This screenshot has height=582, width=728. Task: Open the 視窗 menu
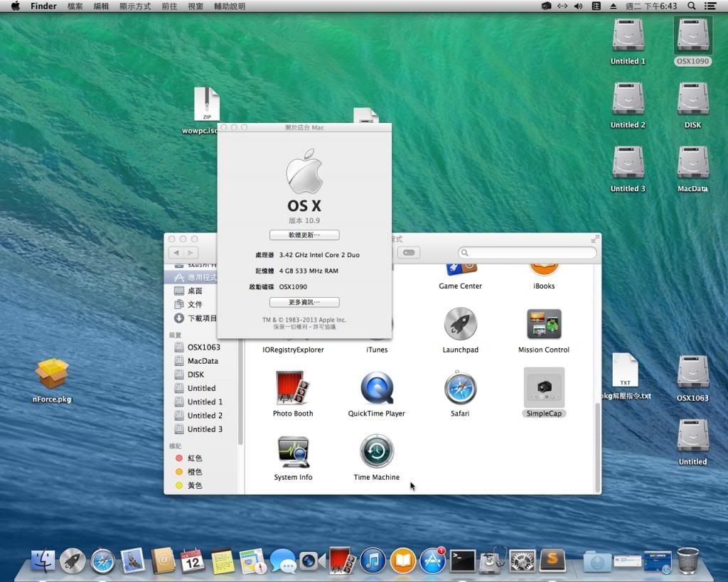[196, 6]
